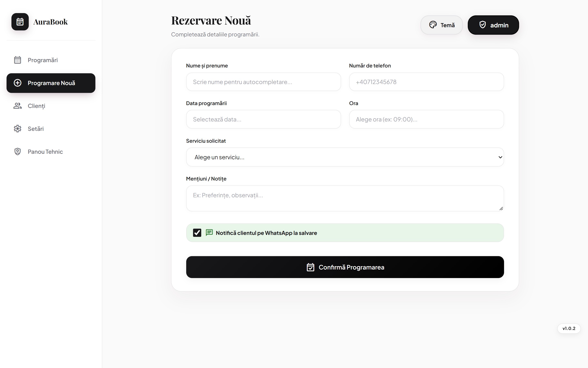Click the shield check icon beside admin

[483, 25]
